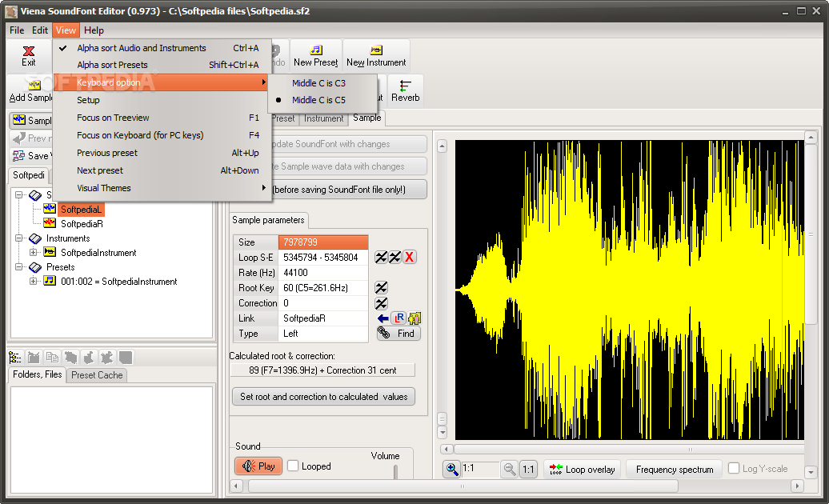Switch to the Instrument tab
Image resolution: width=829 pixels, height=504 pixels.
pos(323,118)
